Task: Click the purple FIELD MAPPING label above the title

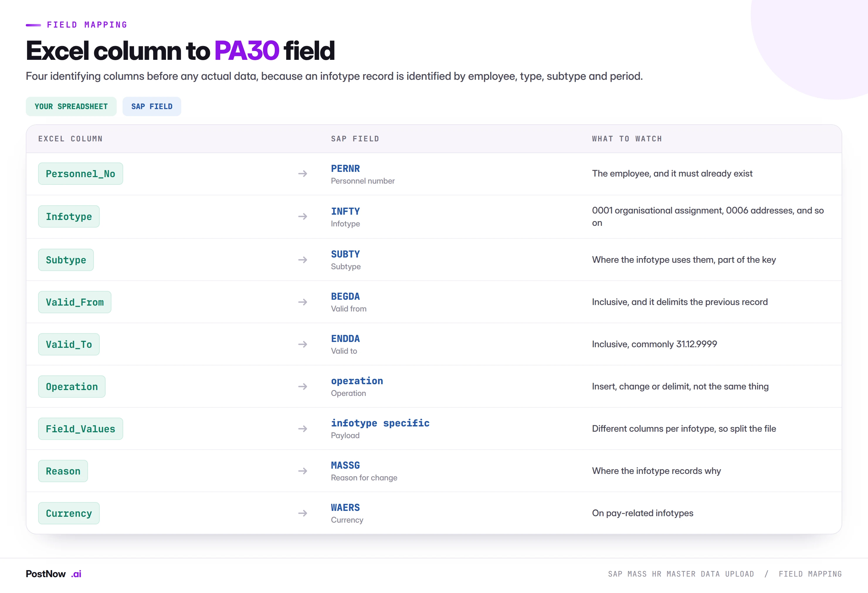Action: (x=87, y=25)
